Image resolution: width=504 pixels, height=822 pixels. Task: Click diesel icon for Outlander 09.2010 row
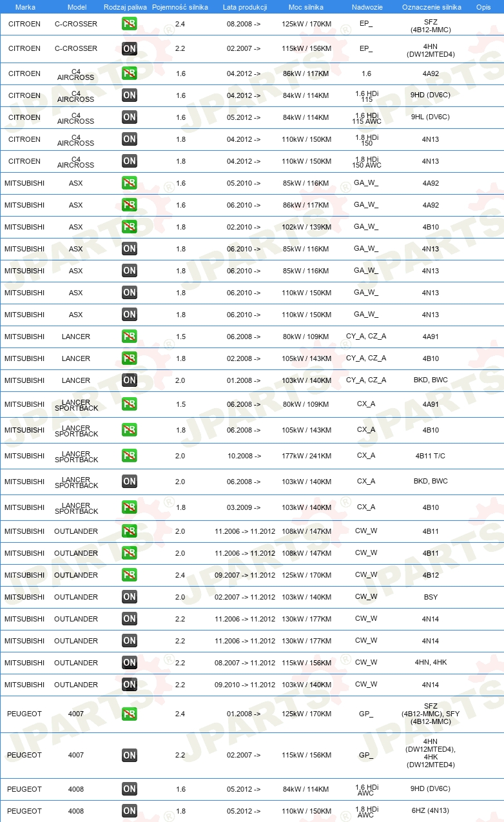click(130, 685)
